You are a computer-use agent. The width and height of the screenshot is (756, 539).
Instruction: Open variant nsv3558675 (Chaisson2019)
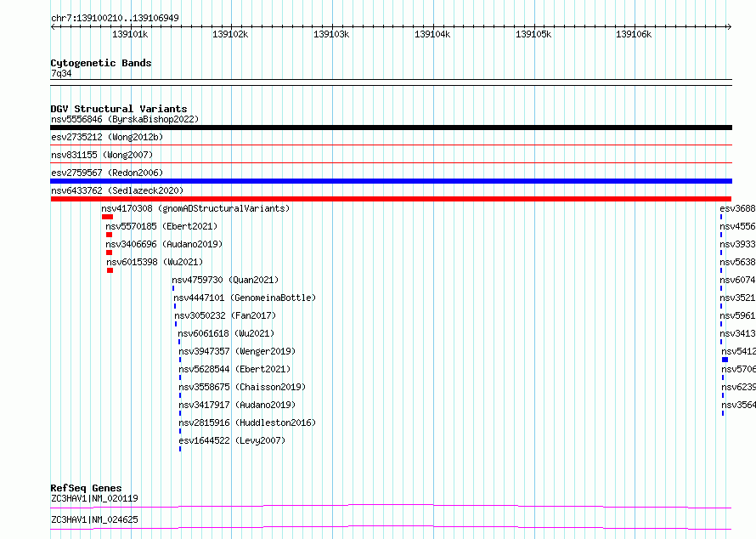242,387
